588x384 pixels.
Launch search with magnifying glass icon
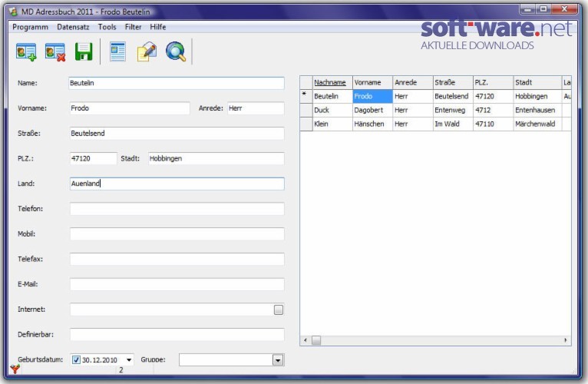point(176,51)
